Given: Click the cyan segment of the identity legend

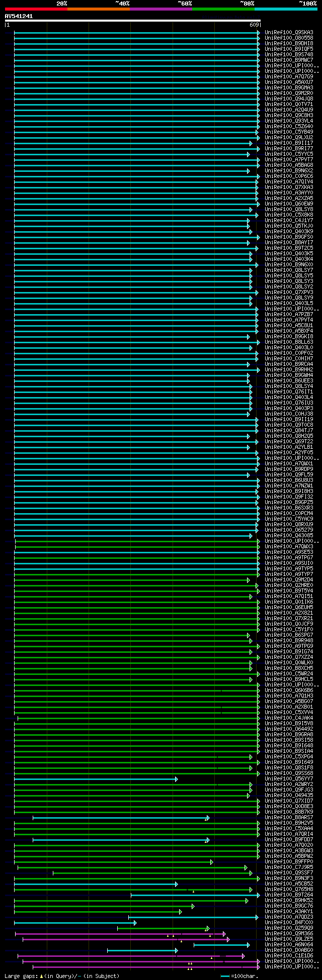Looking at the screenshot, I should [285, 9].
